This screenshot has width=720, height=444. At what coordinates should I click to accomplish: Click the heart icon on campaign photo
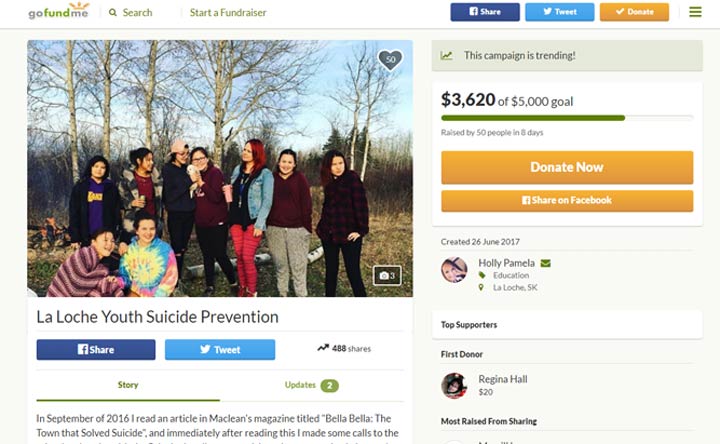(x=390, y=60)
